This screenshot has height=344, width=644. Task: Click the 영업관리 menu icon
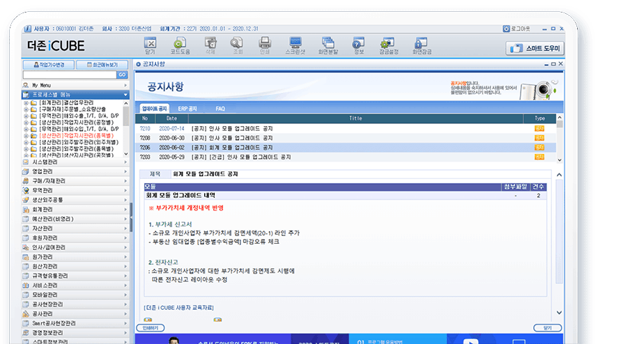pyautogui.click(x=26, y=171)
